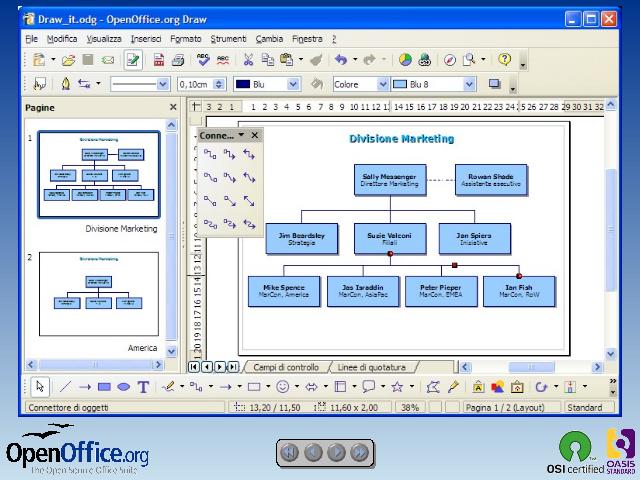Click the first slideshow navigation button
640x480 pixels.
289,452
